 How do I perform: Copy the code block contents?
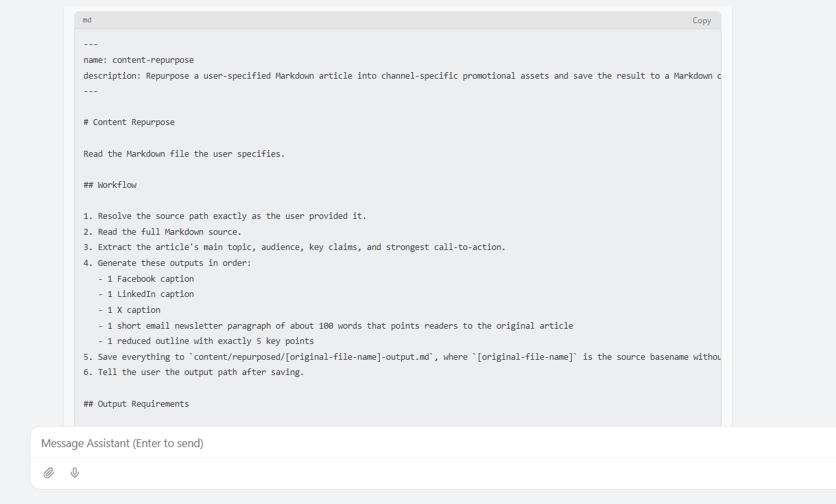[x=702, y=21]
